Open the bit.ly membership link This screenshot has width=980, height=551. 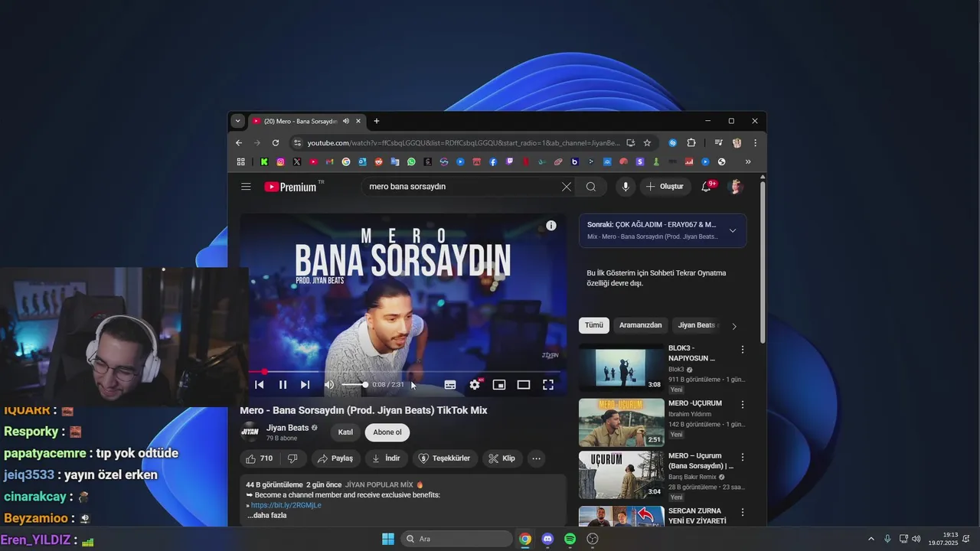point(286,505)
